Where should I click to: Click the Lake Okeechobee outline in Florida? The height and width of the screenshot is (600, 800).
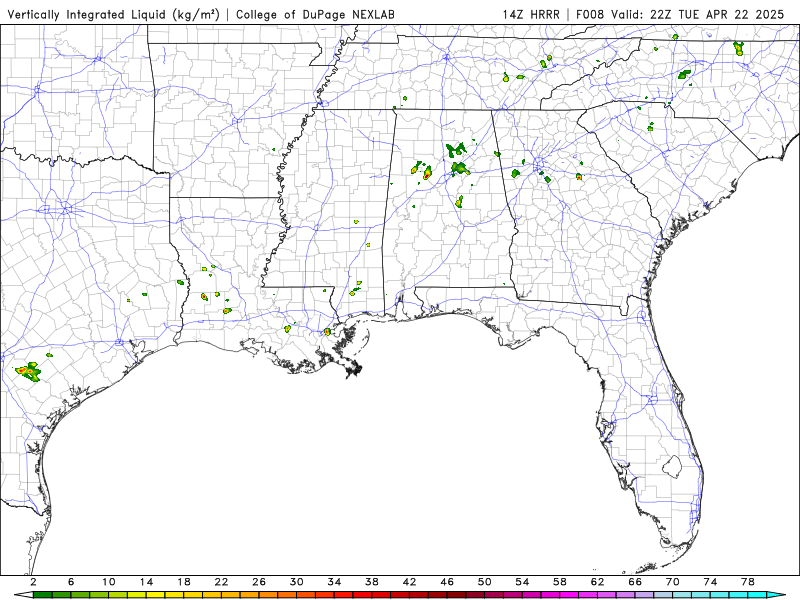[x=672, y=466]
